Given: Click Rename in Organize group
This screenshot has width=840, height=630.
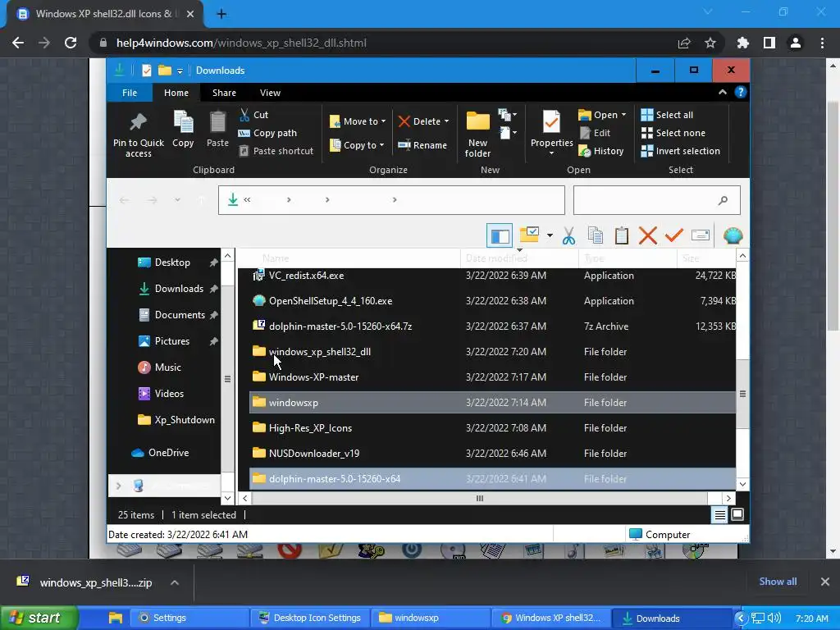Looking at the screenshot, I should 422,145.
